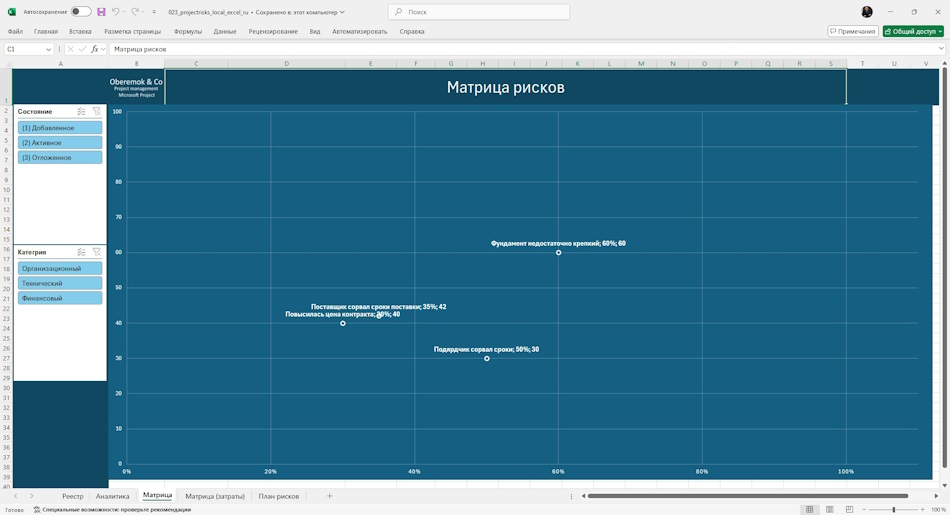Screen dimensions: 950x515
Task: Switch to the Главная ribbon tab
Action: pos(46,31)
